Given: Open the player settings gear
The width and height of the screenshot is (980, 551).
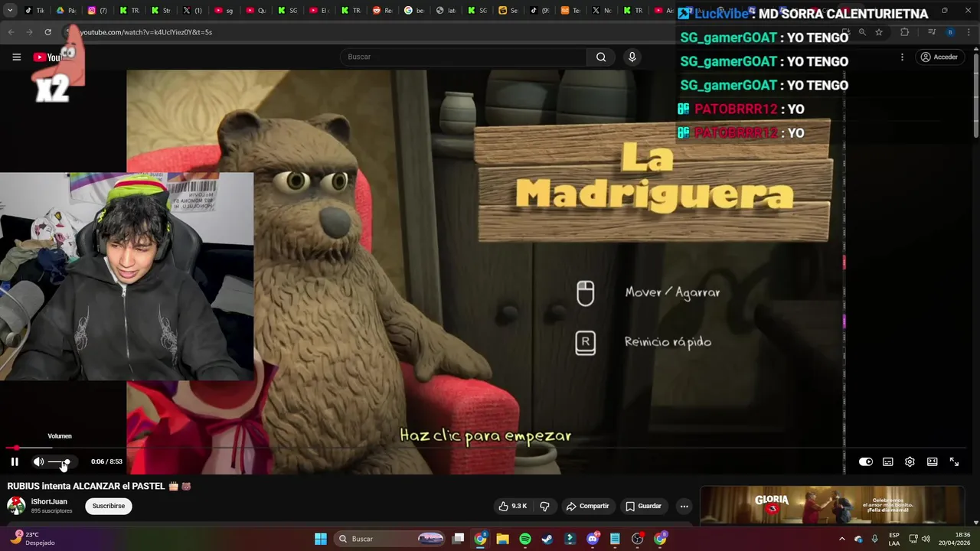Looking at the screenshot, I should (x=910, y=461).
